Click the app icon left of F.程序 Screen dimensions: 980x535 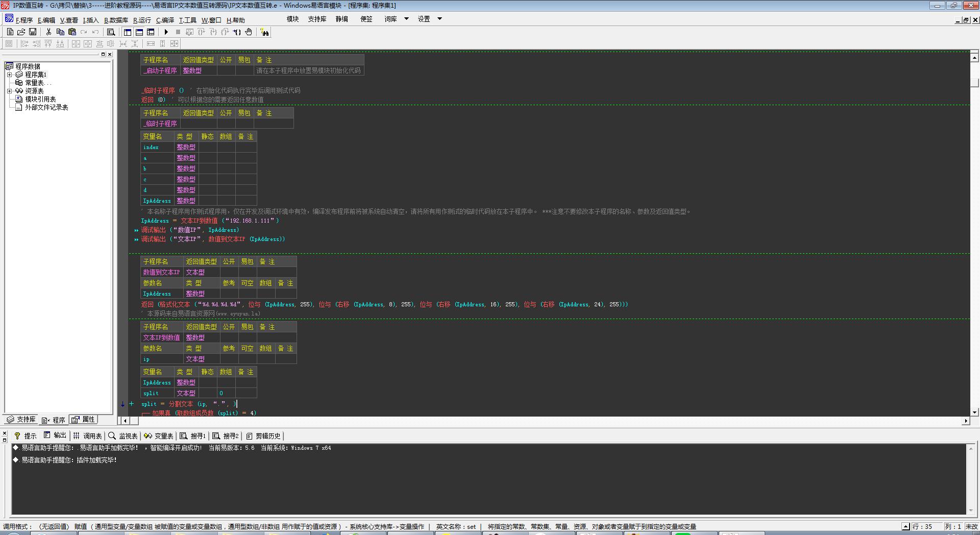tap(9, 19)
